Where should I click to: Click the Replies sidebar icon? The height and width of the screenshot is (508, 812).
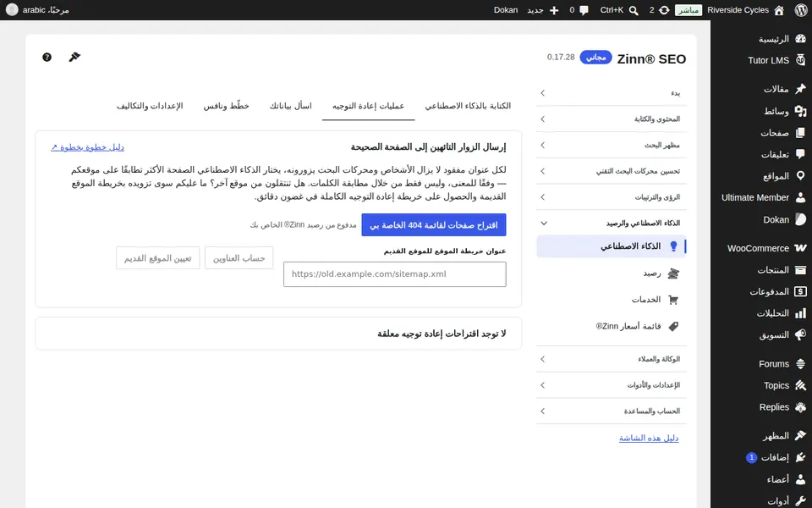point(801,407)
